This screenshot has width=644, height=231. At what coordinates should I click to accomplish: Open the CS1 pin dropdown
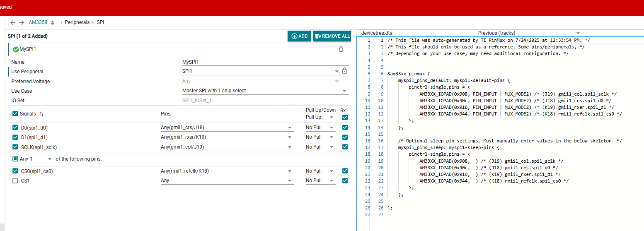[x=227, y=180]
